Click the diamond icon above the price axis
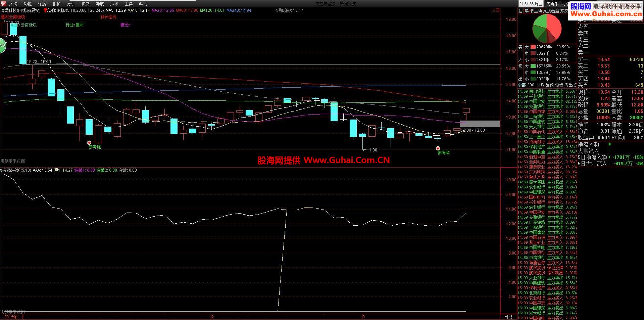Screen dimensions: 644x320 click(493, 10)
